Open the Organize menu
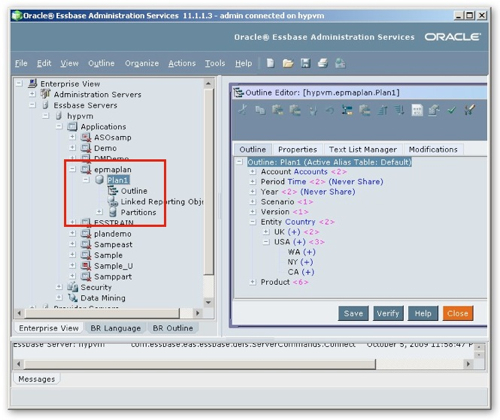The height and width of the screenshot is (420, 500). pos(142,63)
